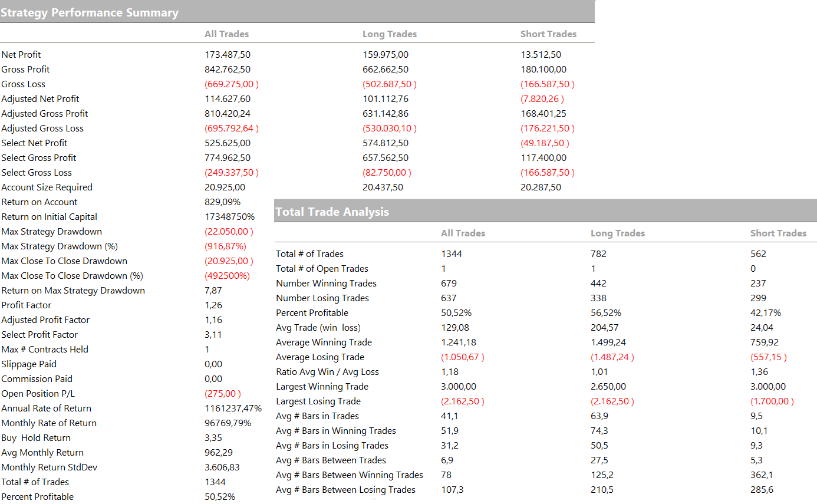Select the Ratio Avg Win / Avg Loss label
The width and height of the screenshot is (817, 504).
(327, 372)
